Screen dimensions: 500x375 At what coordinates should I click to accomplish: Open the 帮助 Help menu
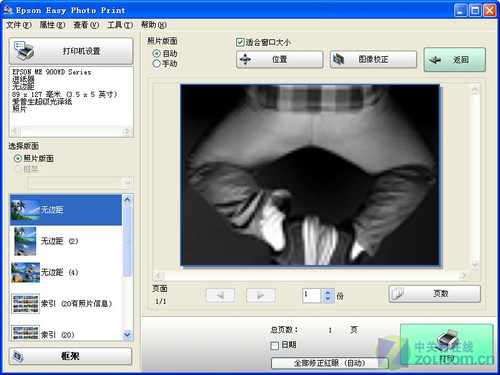[154, 25]
